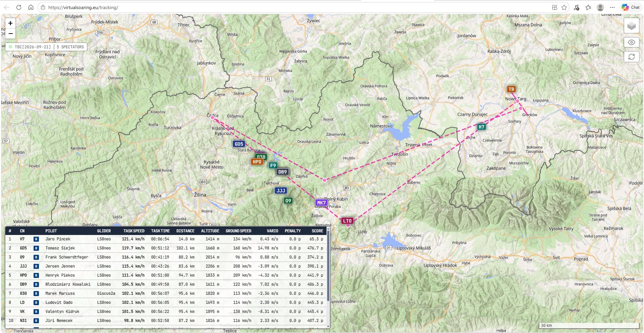Viewport: 644px width, 333px height.
Task: Select the JJJ glider marker on map
Action: (x=281, y=191)
